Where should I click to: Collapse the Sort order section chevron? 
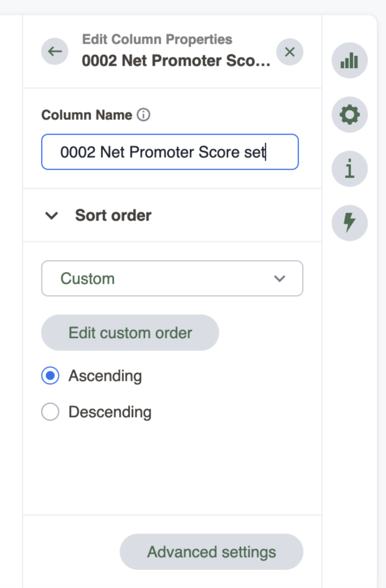(x=52, y=216)
